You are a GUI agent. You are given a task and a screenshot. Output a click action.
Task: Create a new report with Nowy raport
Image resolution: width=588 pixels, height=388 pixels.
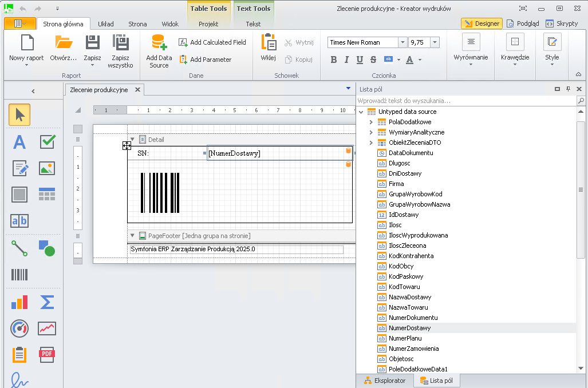coord(27,50)
